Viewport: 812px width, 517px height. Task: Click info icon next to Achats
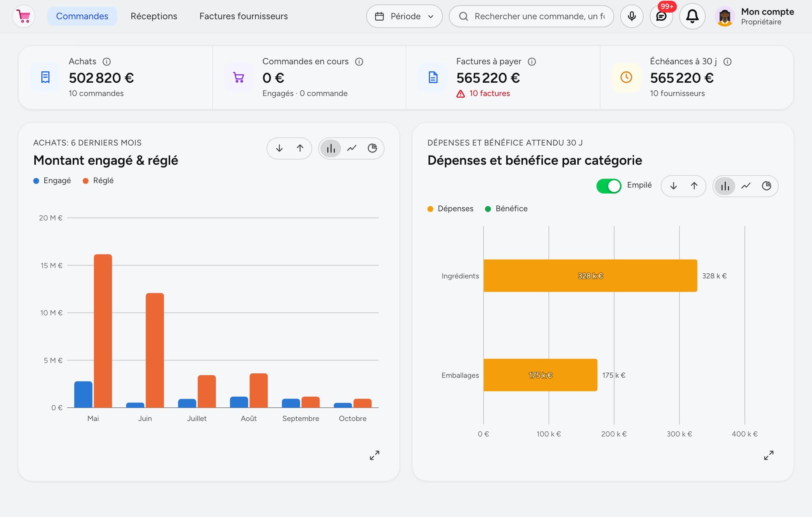(107, 62)
